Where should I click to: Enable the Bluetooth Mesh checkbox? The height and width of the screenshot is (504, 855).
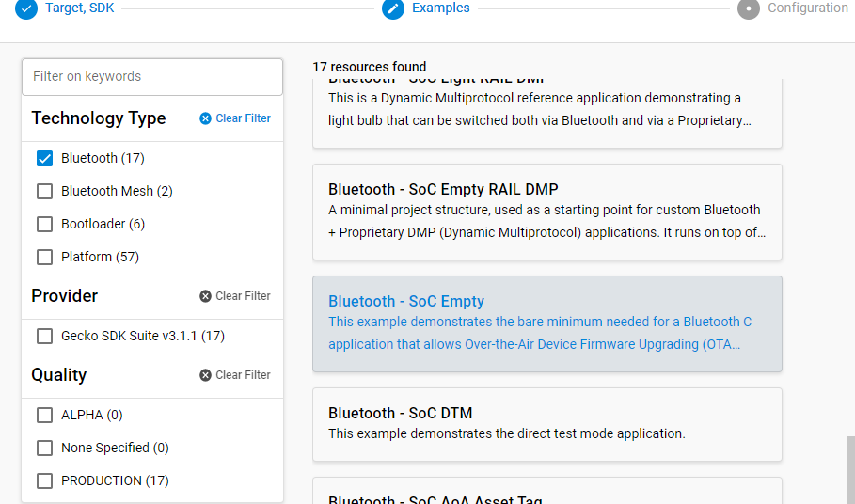pyautogui.click(x=44, y=191)
